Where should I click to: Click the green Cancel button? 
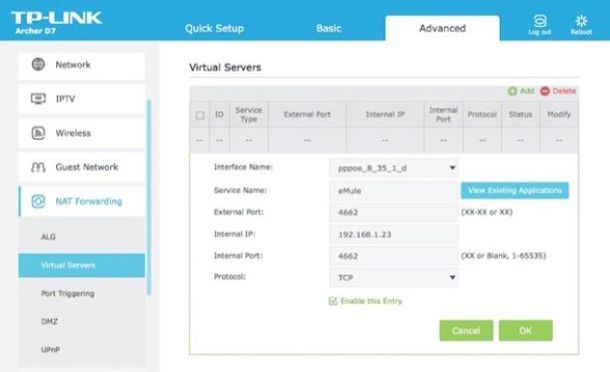(x=466, y=330)
